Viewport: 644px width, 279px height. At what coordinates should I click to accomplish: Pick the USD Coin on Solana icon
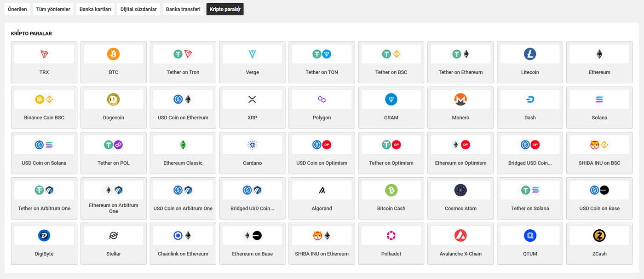pos(44,145)
